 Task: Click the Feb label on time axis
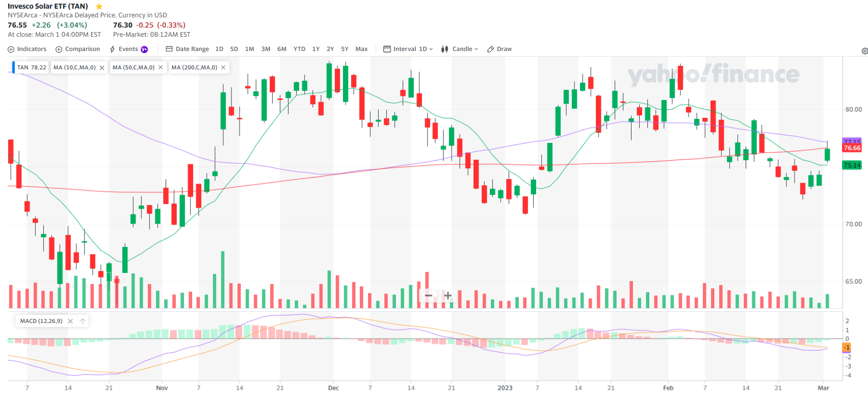[x=668, y=388]
